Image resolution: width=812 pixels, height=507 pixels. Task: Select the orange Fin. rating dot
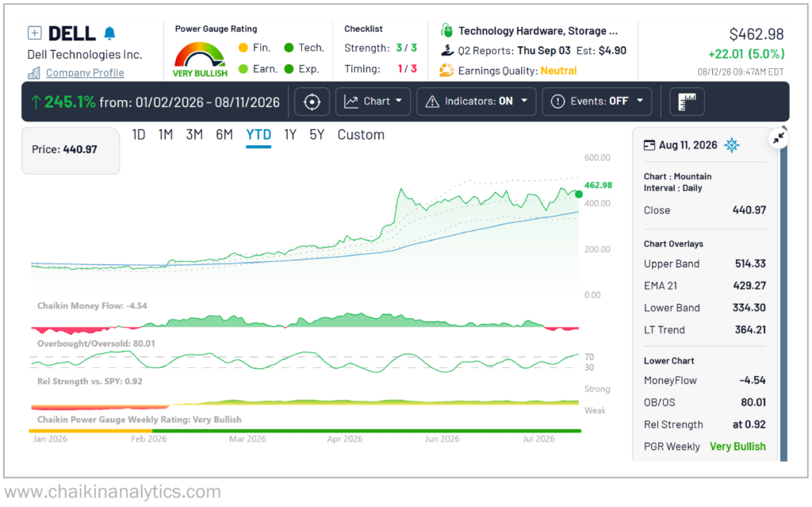[243, 48]
